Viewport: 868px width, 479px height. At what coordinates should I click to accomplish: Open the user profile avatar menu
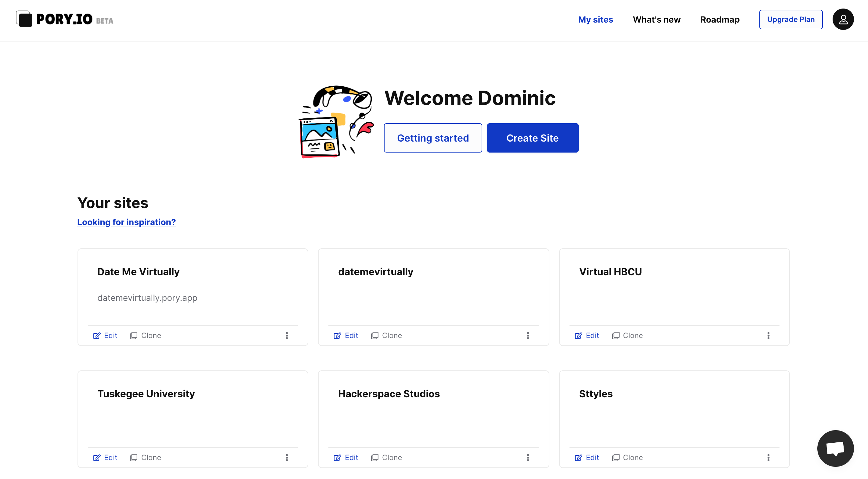pos(843,20)
